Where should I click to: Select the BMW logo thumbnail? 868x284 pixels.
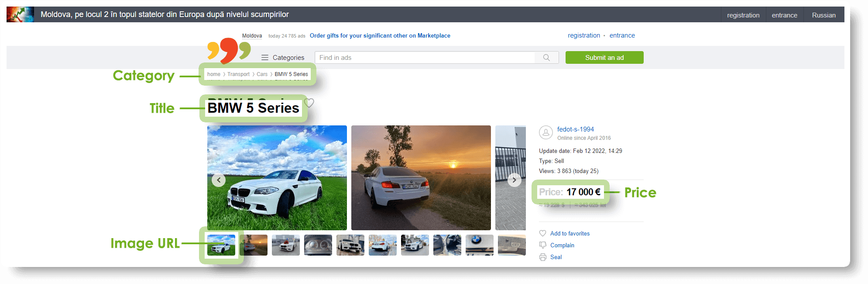pyautogui.click(x=480, y=245)
